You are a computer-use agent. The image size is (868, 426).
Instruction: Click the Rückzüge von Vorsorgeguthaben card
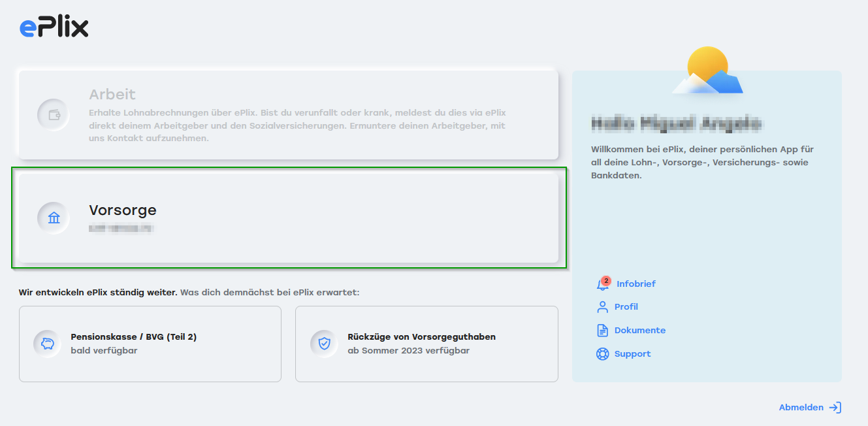(x=426, y=344)
